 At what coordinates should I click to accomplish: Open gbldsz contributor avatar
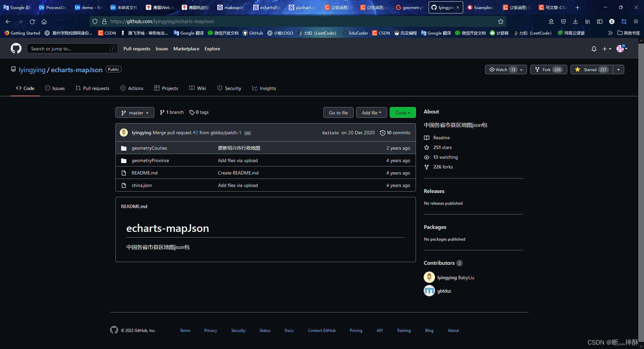[429, 291]
